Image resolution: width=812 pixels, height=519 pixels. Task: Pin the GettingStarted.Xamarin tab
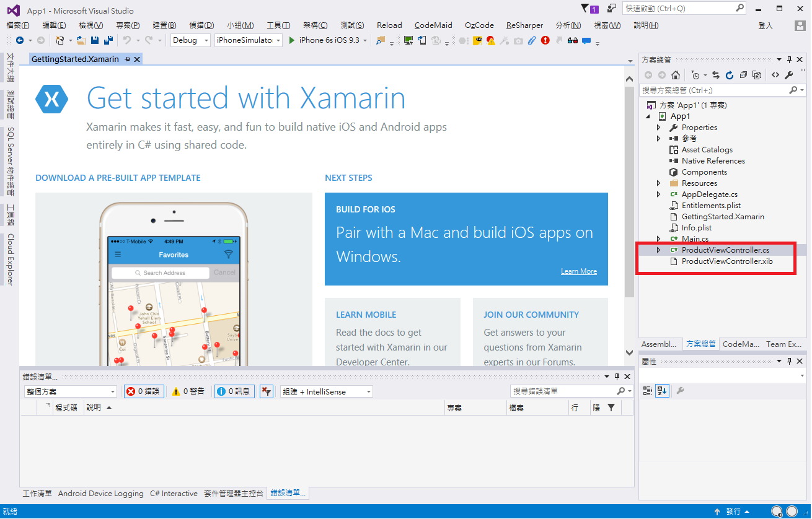coord(127,59)
